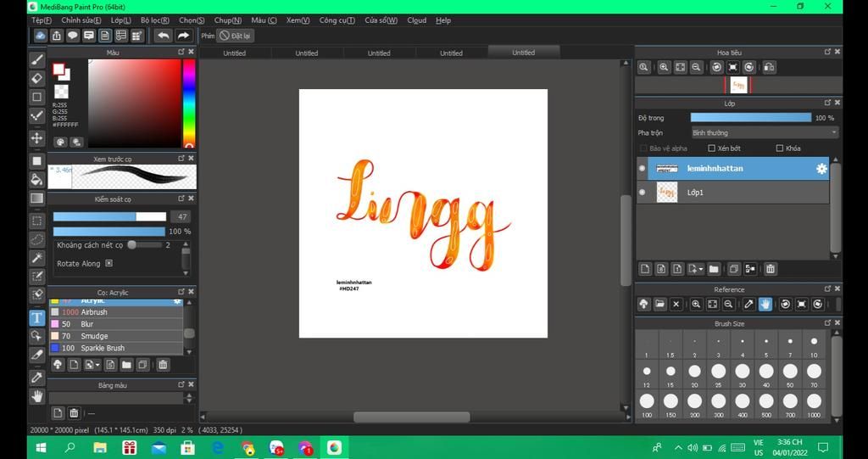This screenshot has height=459, width=868.
Task: Toggle the Rotate Along checkbox
Action: [109, 263]
